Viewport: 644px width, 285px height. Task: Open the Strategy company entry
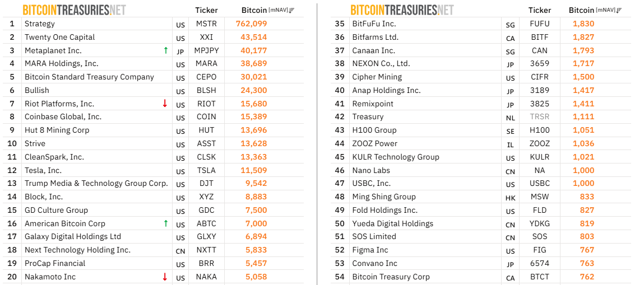point(40,24)
